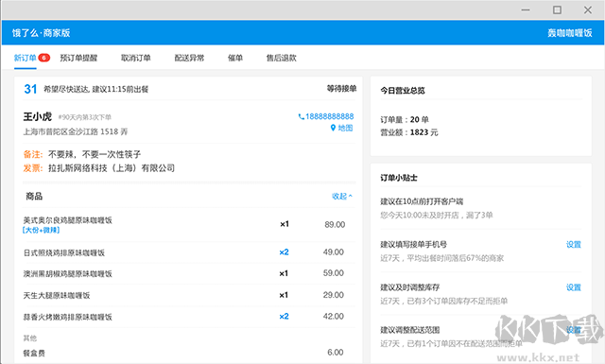This screenshot has width=605, height=364.
Task: Click price 89.00
Action: (x=335, y=225)
